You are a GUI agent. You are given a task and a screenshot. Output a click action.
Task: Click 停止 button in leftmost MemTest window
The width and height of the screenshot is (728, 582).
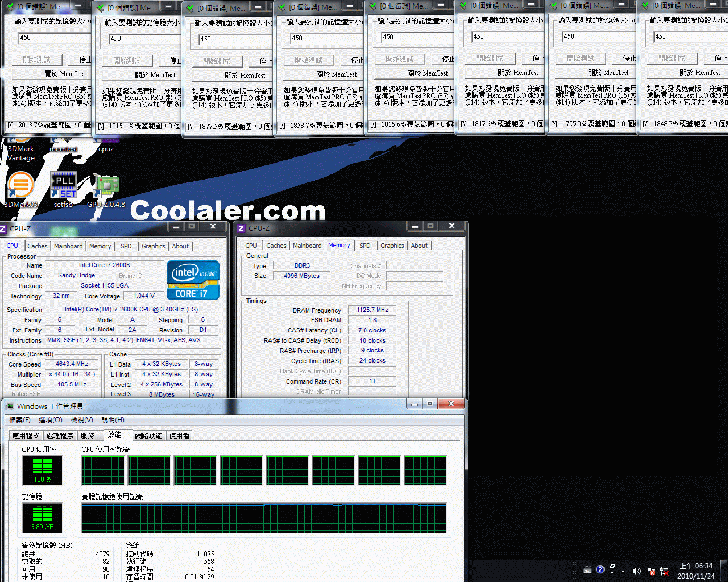click(85, 60)
